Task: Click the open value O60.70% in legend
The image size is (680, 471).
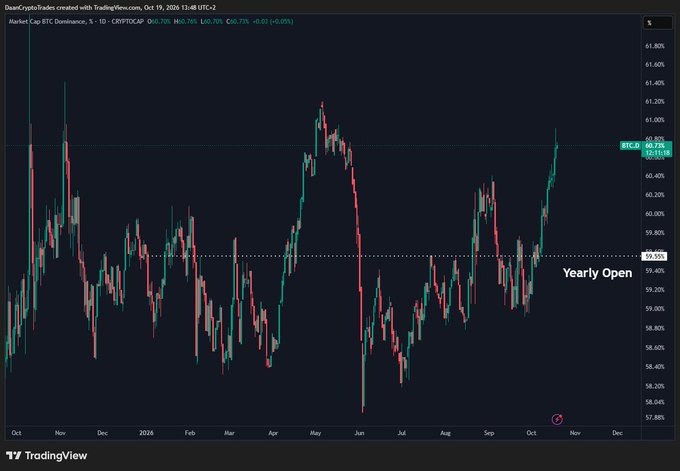Action: pyautogui.click(x=159, y=21)
